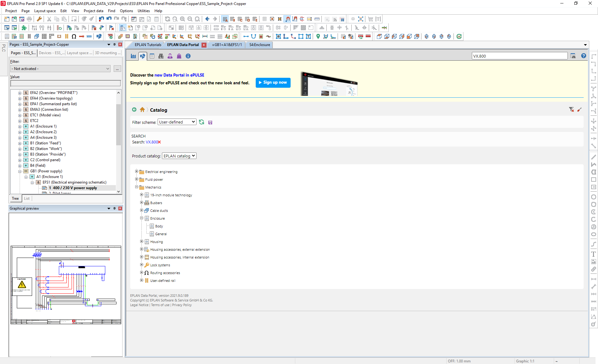
Task: Expand the Electrical engineering catalog folder
Action: point(136,171)
